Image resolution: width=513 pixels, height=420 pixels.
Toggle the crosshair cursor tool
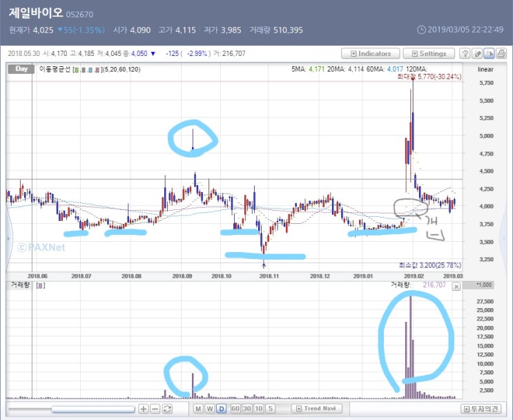coord(489,53)
